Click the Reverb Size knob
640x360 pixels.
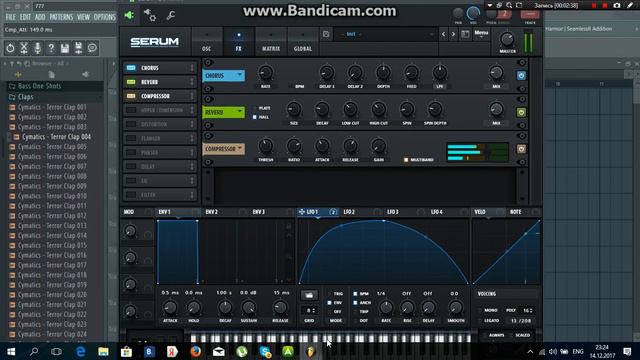click(293, 109)
